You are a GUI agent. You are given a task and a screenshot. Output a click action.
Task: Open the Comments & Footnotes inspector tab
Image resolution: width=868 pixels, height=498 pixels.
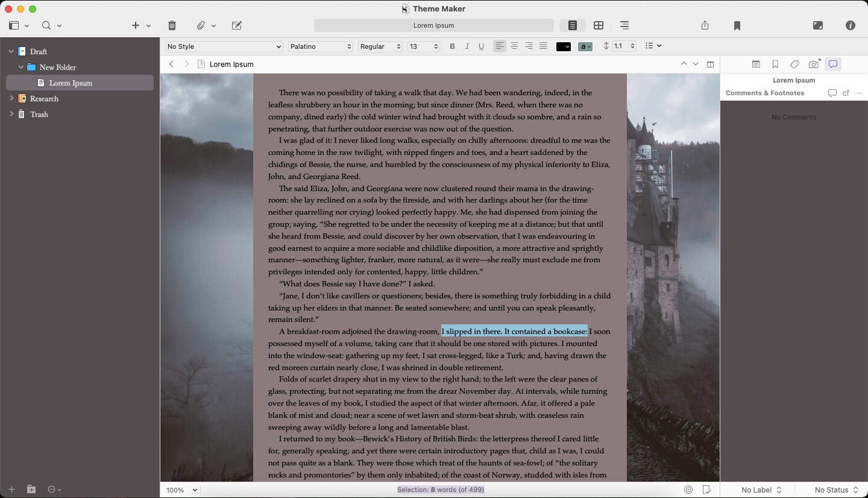coord(832,64)
